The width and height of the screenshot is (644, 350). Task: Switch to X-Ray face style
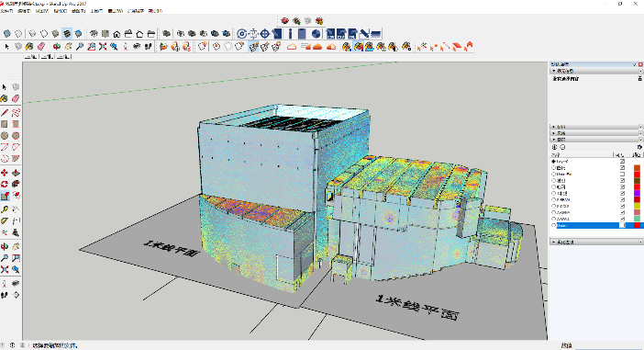7,33
